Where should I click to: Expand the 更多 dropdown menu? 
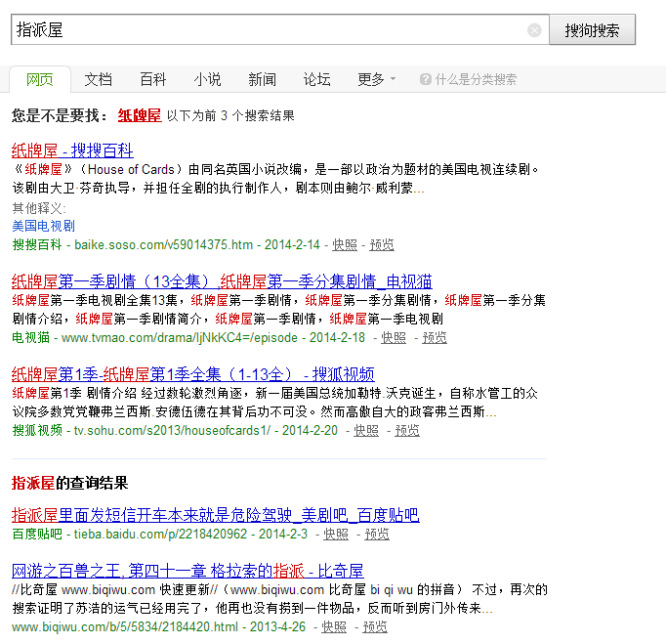pyautogui.click(x=377, y=79)
